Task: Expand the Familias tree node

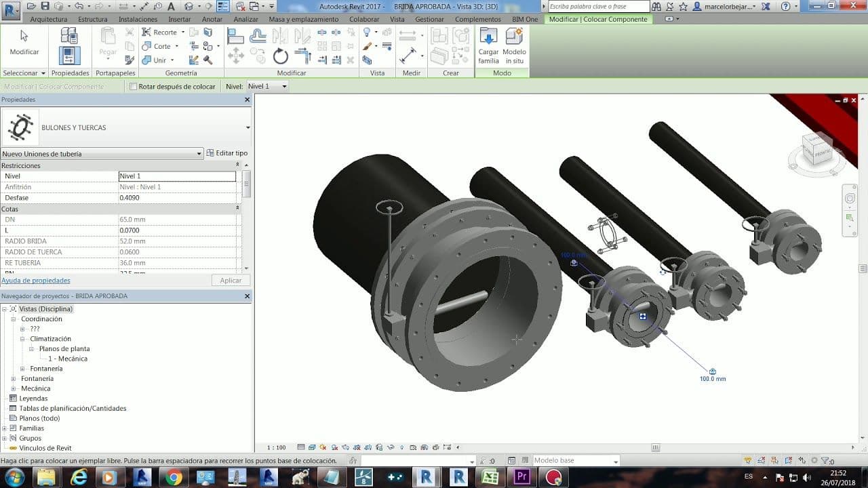Action: coord(5,428)
